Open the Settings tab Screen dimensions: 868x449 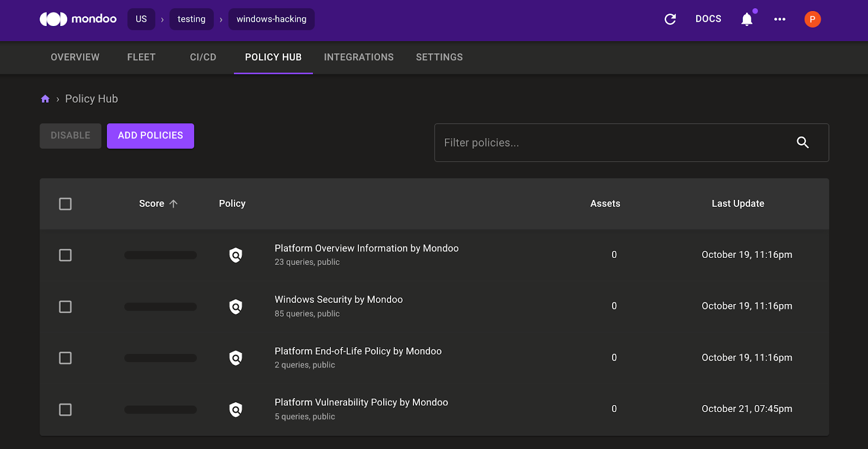coord(439,57)
